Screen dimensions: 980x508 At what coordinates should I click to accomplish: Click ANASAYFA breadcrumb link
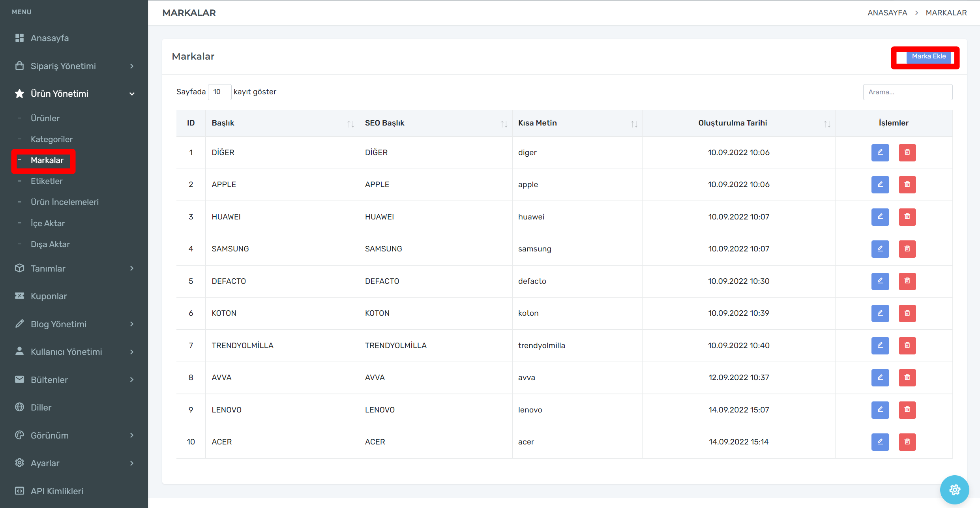(887, 13)
